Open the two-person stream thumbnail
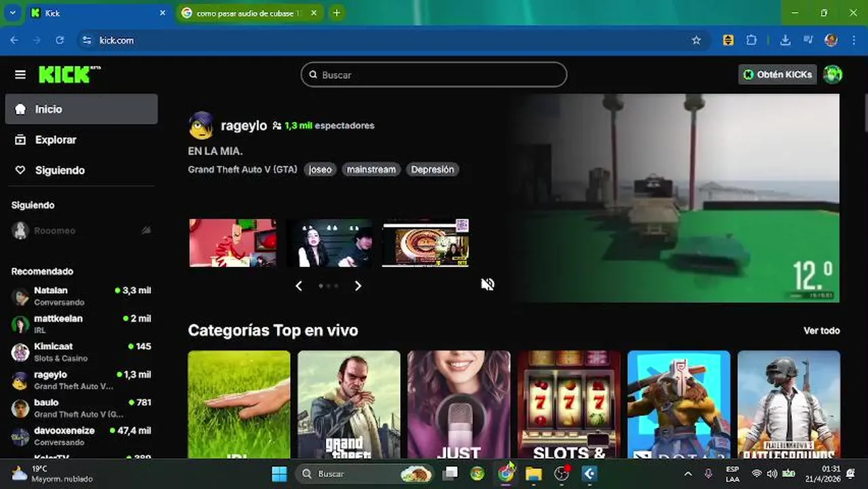This screenshot has height=489, width=868. pos(329,242)
